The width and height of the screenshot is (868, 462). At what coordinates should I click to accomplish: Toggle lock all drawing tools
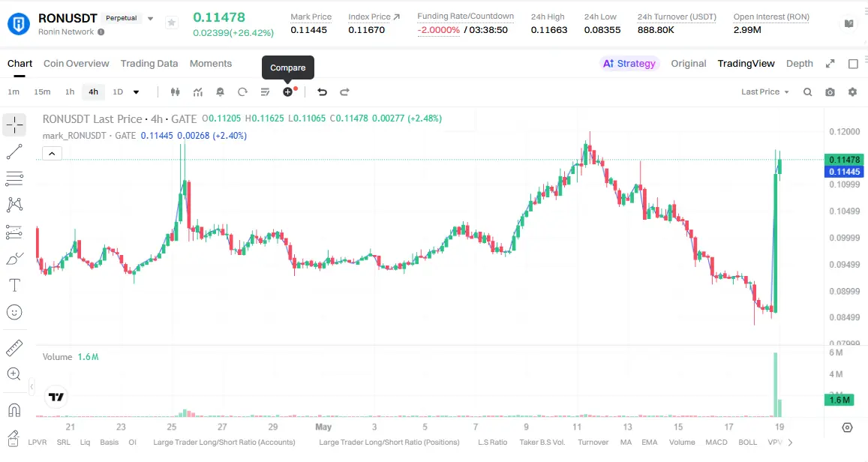tap(14, 437)
